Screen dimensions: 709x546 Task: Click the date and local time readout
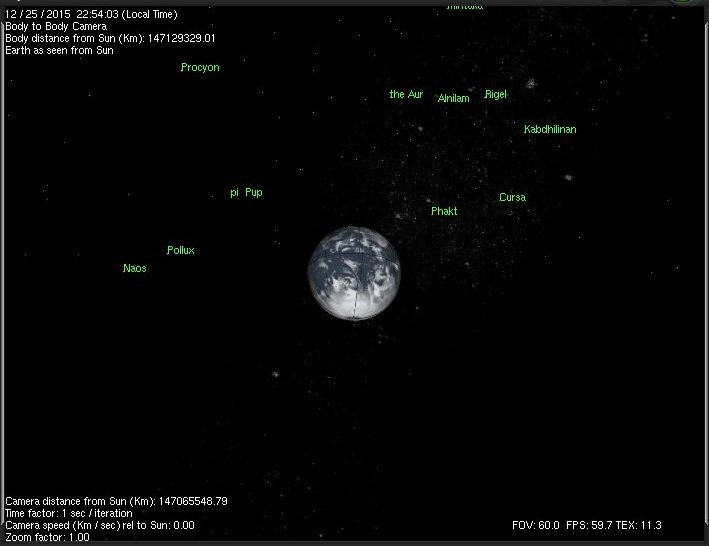[x=91, y=14]
